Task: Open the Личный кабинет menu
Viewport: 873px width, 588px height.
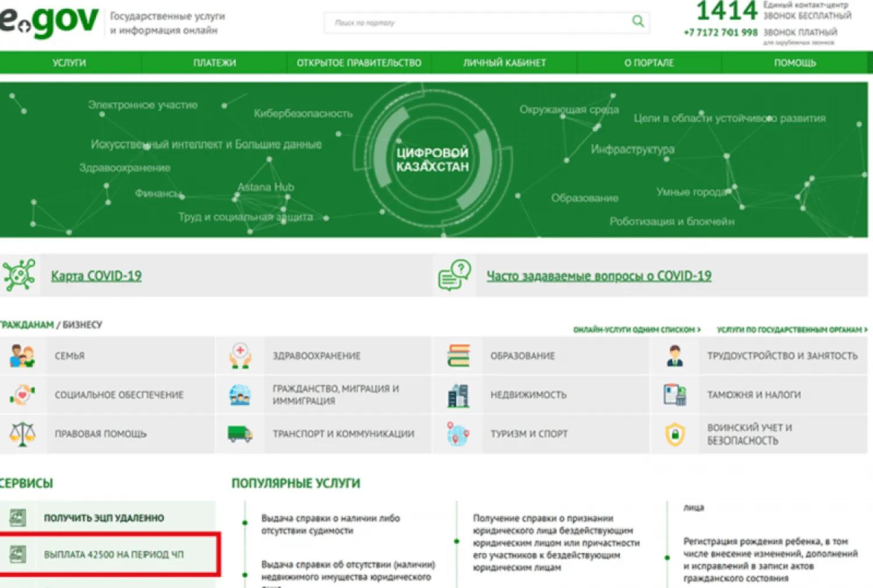Action: tap(505, 63)
